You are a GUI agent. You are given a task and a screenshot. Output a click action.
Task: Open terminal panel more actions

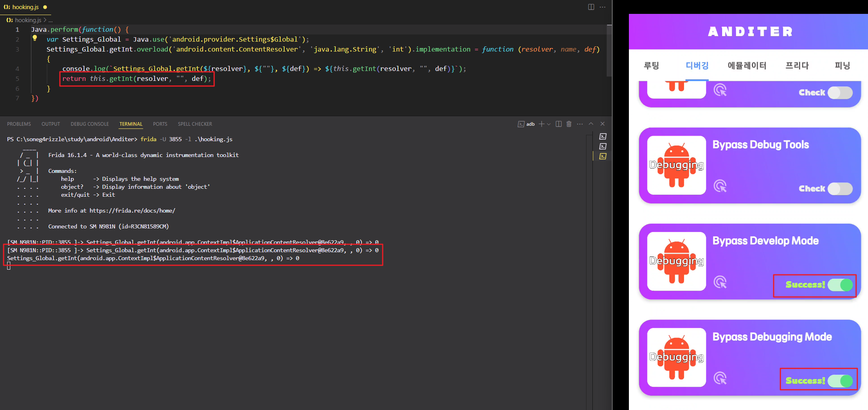(580, 124)
